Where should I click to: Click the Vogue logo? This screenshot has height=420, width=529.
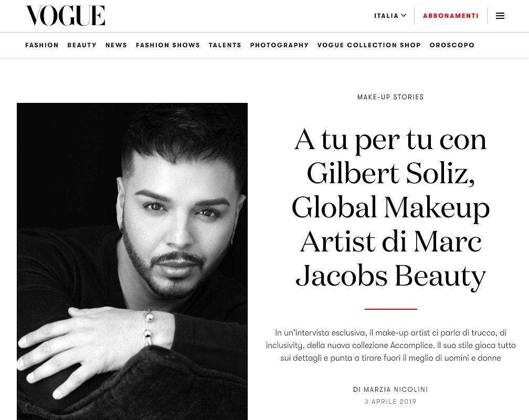click(x=65, y=16)
